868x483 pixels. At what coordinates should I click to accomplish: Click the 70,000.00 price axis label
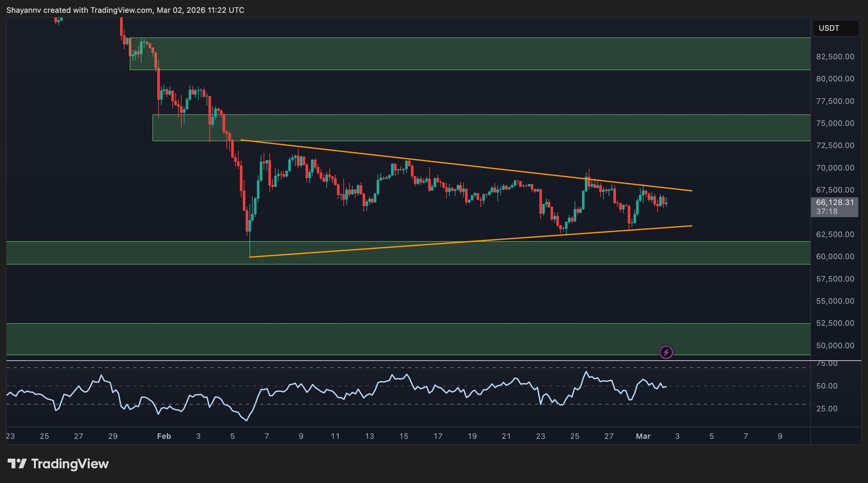click(835, 168)
